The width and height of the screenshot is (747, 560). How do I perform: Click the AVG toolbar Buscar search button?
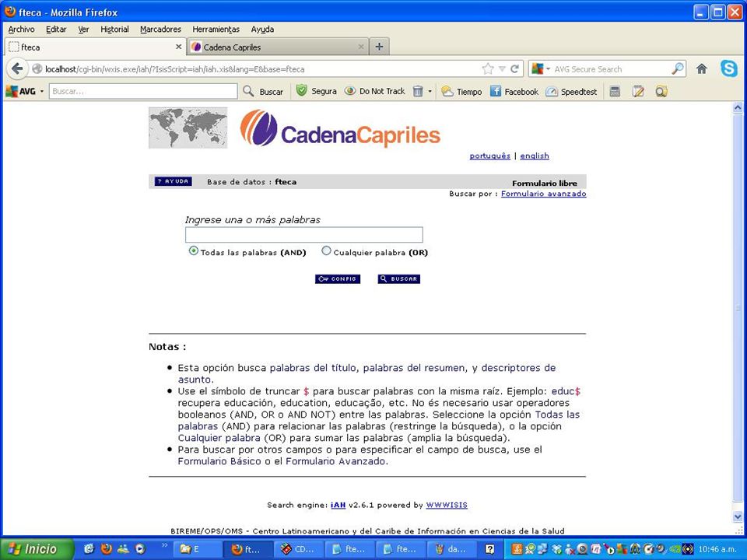(263, 91)
